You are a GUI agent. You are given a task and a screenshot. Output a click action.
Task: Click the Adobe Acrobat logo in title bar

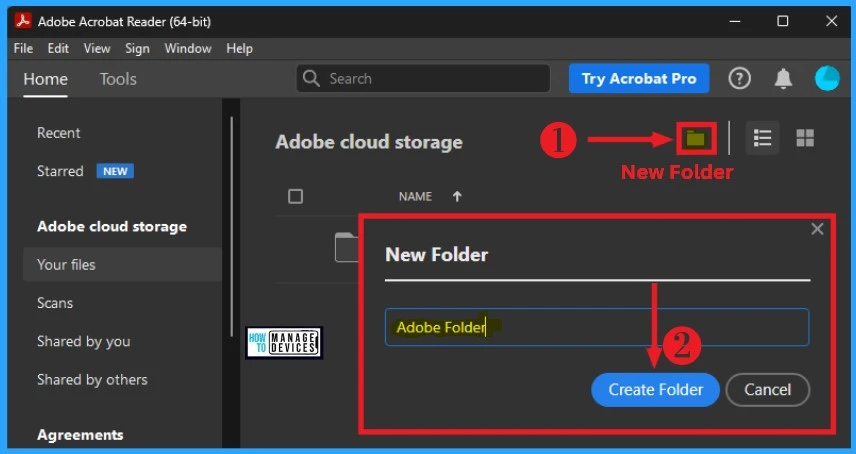pos(23,21)
